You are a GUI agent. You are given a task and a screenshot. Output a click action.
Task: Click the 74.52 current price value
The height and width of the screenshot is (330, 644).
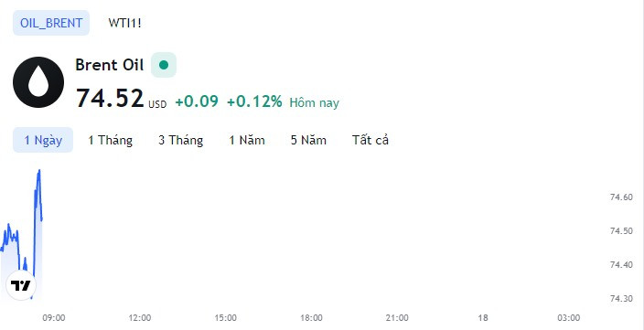[x=110, y=99]
